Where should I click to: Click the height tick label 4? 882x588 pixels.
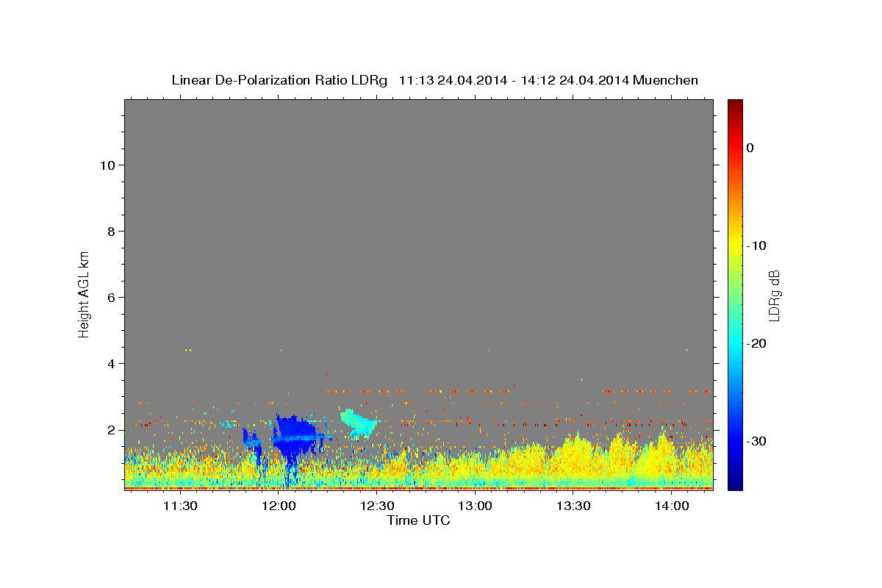(x=111, y=364)
